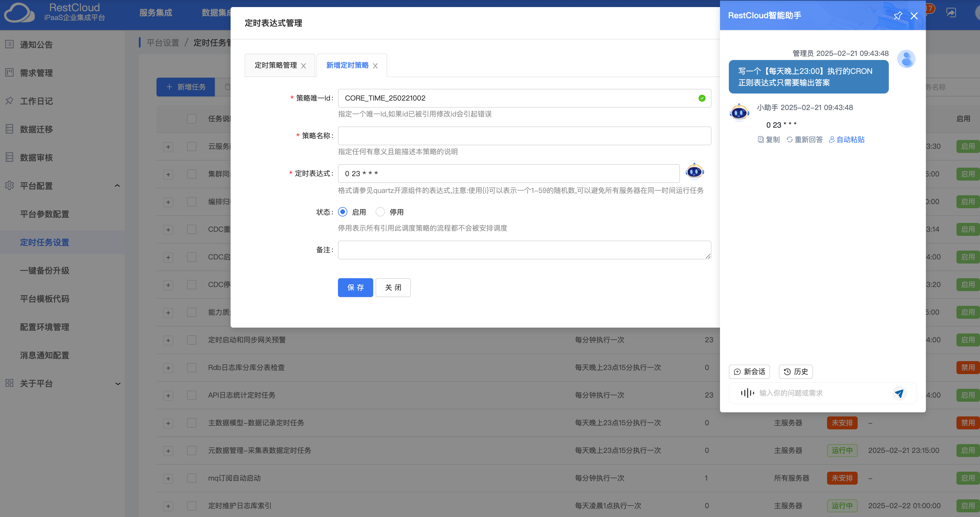
Task: Click the 保存 save button
Action: coord(355,287)
